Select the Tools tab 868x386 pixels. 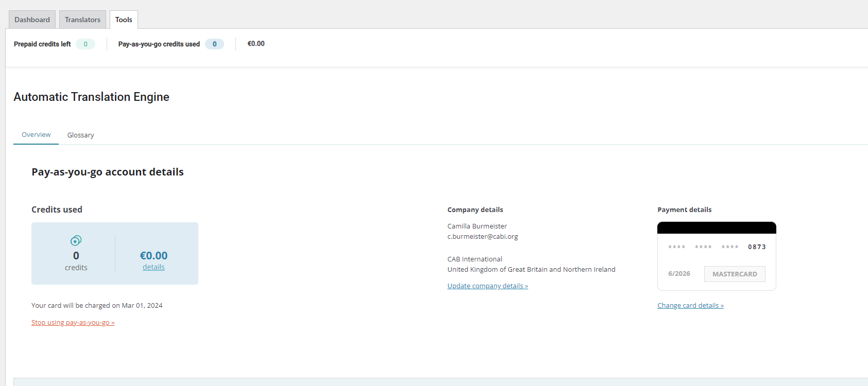(124, 20)
